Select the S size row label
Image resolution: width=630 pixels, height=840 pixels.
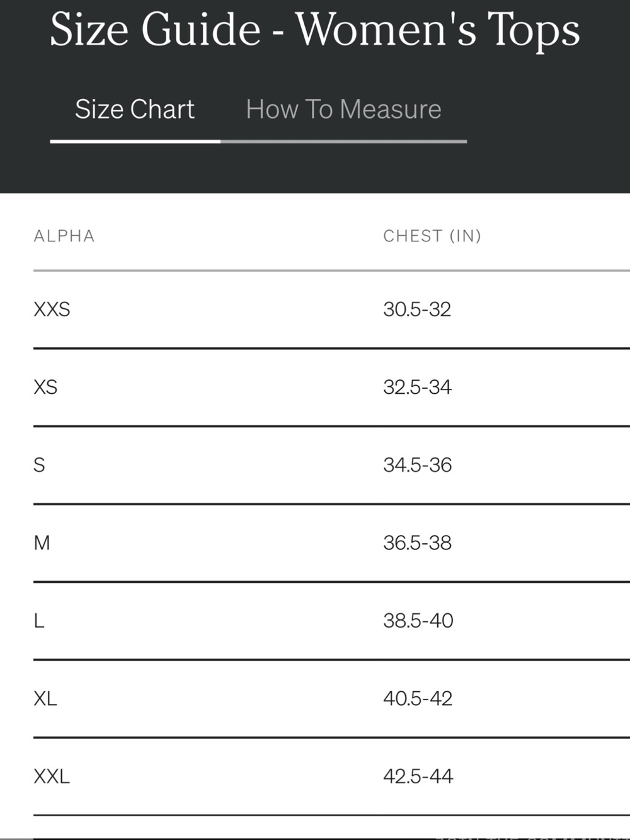[x=39, y=465]
